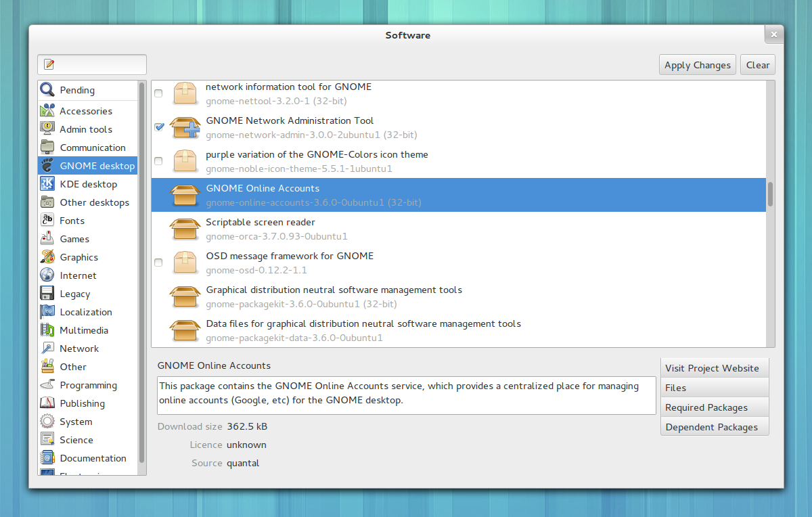This screenshot has height=517, width=812.
Task: Click the gnome-orca package box icon
Action: pos(185,229)
